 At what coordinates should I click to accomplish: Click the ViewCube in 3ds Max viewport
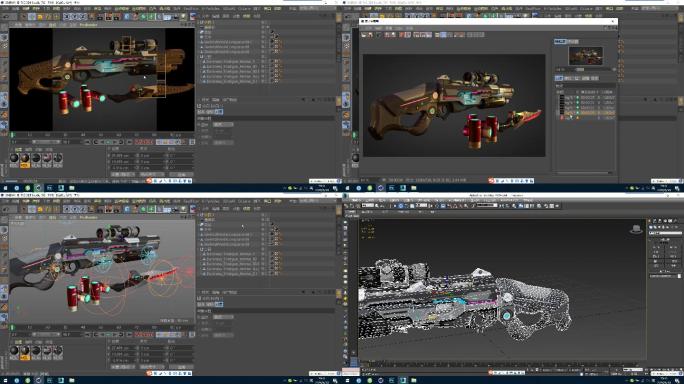pyautogui.click(x=636, y=229)
